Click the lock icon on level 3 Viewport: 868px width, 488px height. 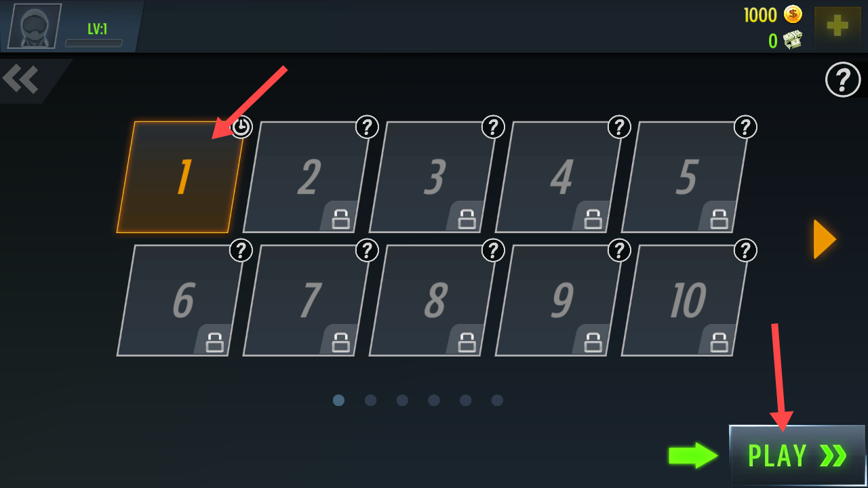tap(467, 219)
